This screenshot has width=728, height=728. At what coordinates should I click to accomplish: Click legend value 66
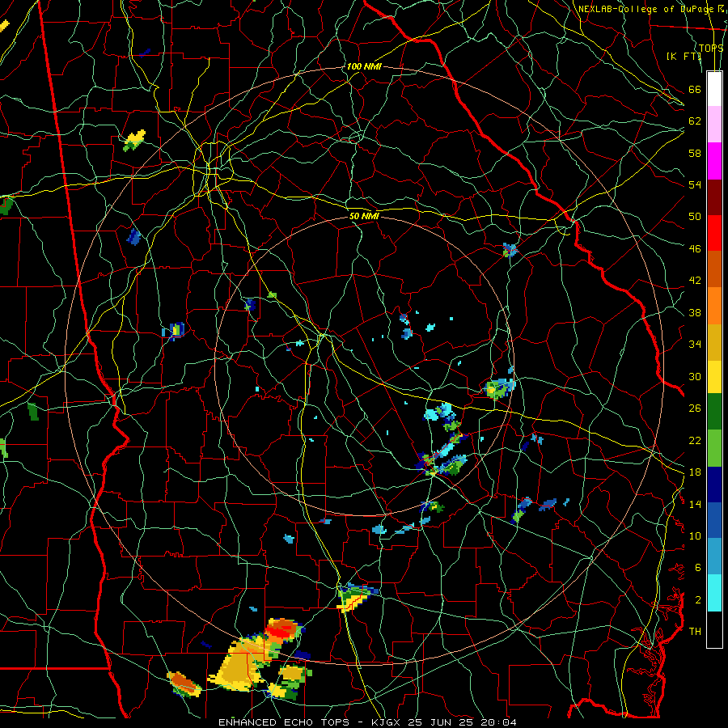(x=695, y=89)
